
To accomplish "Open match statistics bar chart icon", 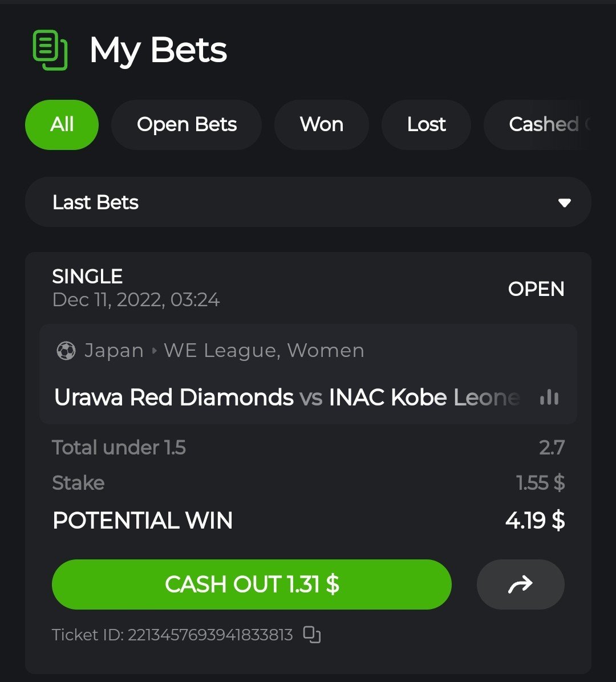I will (549, 397).
